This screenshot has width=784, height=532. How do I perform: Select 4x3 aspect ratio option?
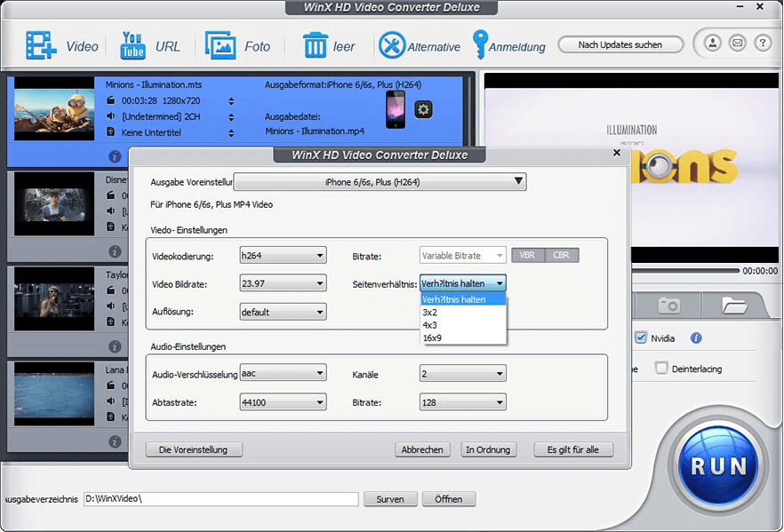point(463,325)
